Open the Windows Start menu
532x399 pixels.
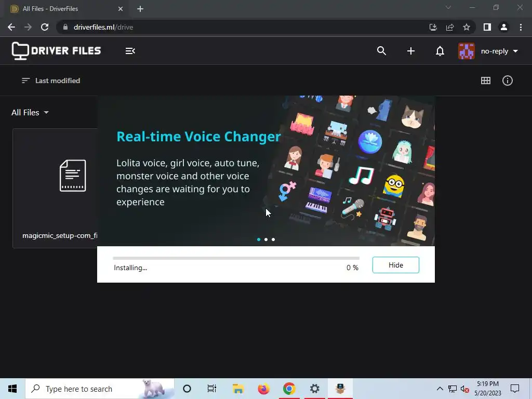click(x=12, y=389)
